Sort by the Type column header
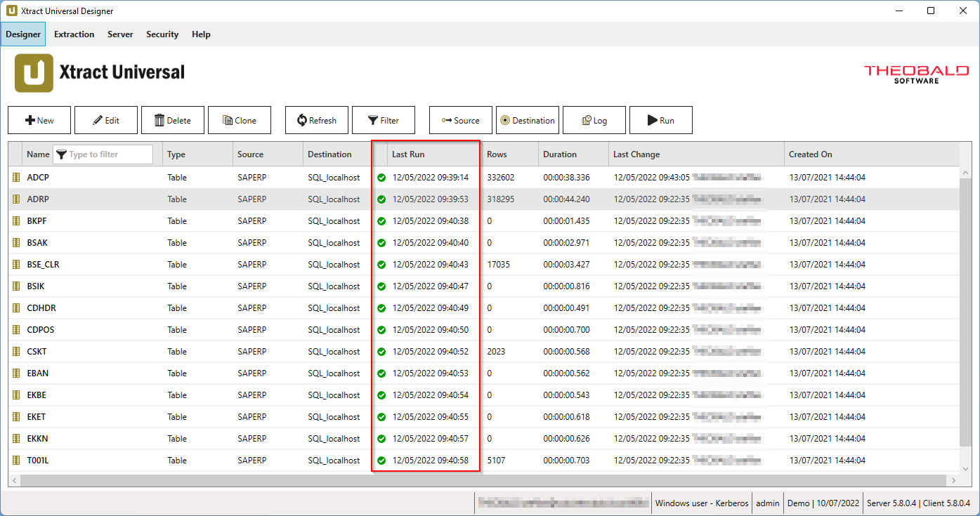Screen dimensions: 980x516 click(197, 154)
